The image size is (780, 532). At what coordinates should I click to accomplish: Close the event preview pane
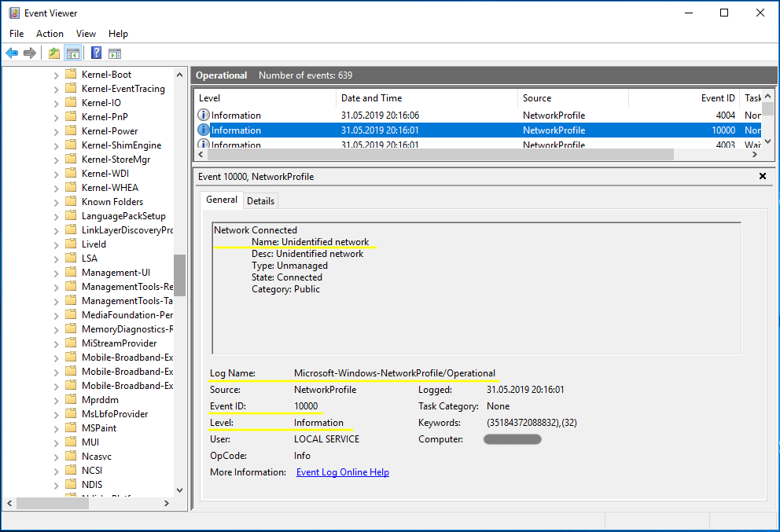tap(762, 176)
